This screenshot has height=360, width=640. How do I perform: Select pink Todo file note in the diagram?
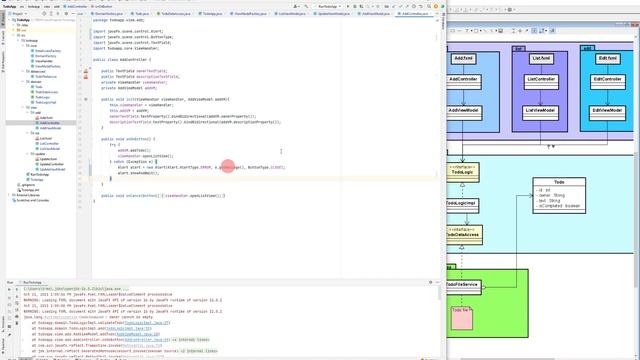pyautogui.click(x=462, y=318)
